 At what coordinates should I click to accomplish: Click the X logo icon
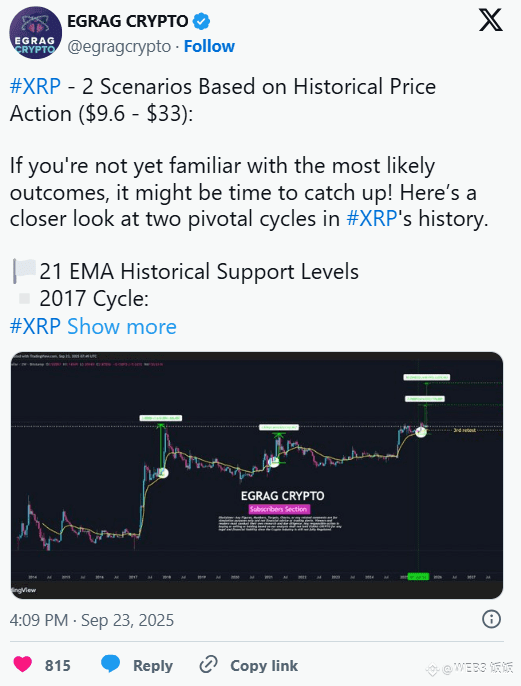(490, 21)
